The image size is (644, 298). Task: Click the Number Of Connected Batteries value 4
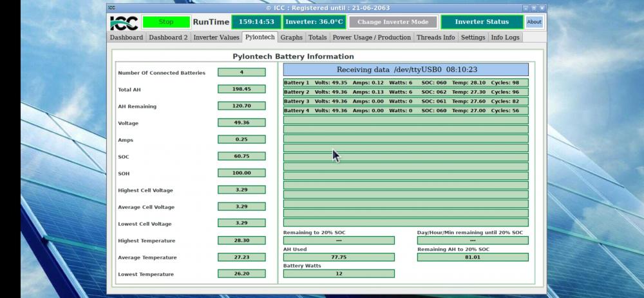click(241, 72)
